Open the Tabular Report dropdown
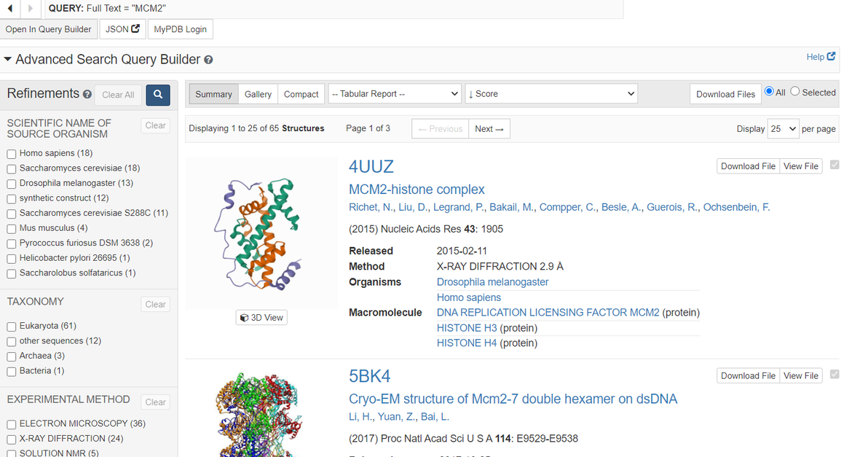 (395, 94)
